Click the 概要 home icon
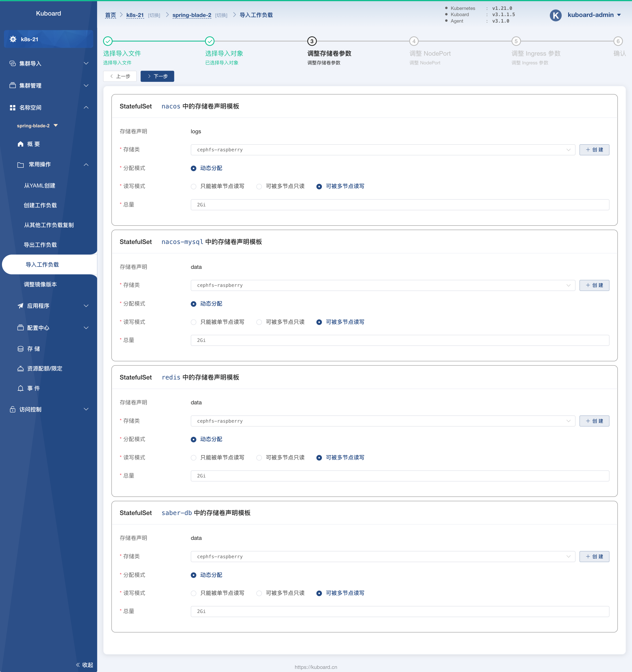 click(x=20, y=144)
